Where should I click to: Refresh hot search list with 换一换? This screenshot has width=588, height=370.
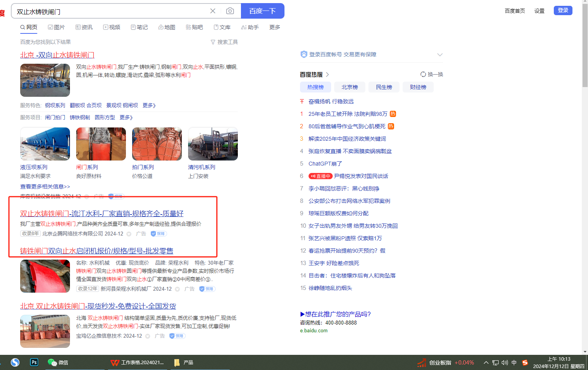(x=432, y=74)
